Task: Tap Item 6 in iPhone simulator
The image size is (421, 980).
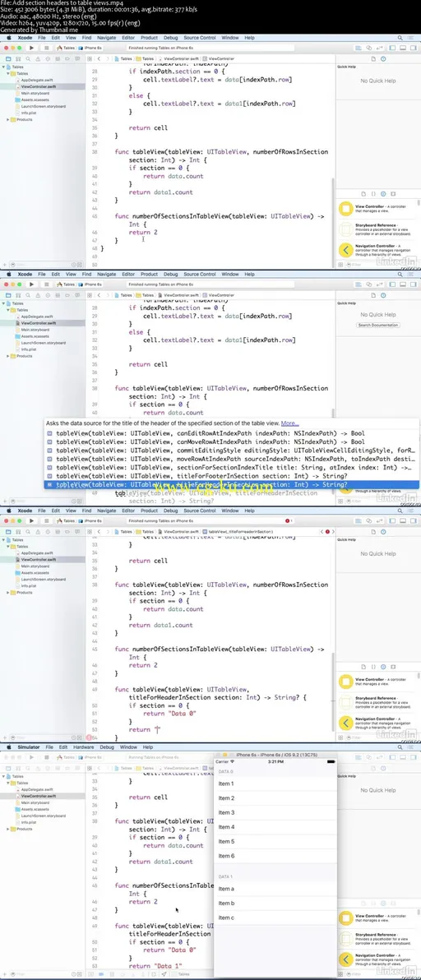Action: 275,856
